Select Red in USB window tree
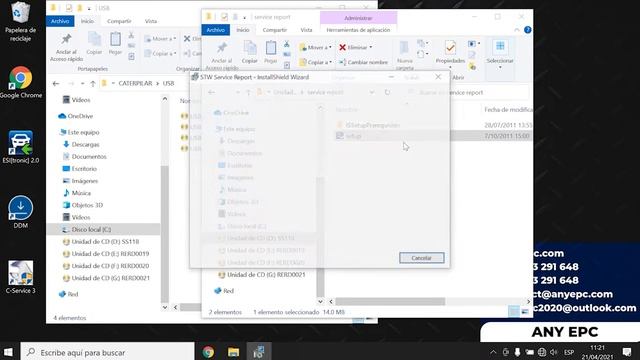The image size is (640, 360). pos(68,294)
